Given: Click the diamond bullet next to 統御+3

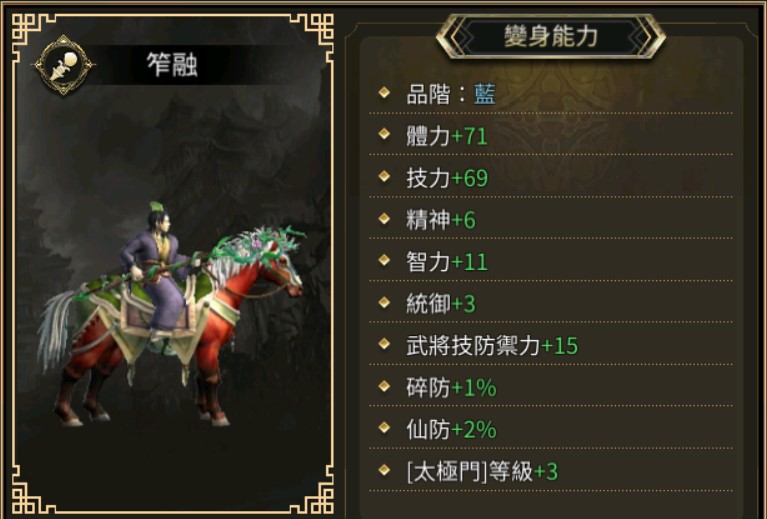Looking at the screenshot, I should (x=384, y=302).
